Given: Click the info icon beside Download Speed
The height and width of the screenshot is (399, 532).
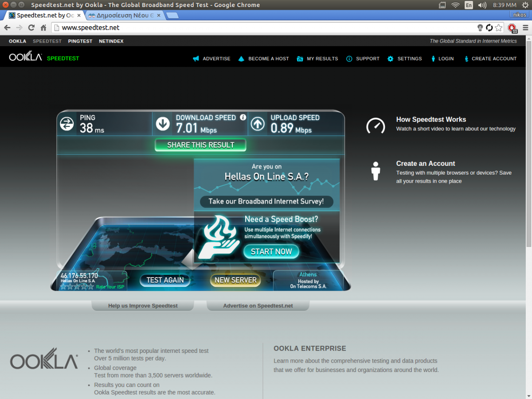Looking at the screenshot, I should (x=243, y=117).
